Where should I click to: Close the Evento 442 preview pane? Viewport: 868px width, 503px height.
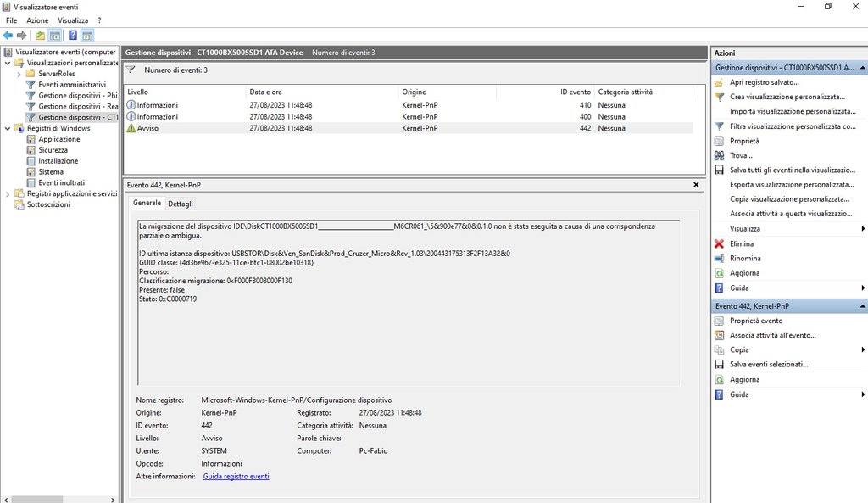click(696, 184)
